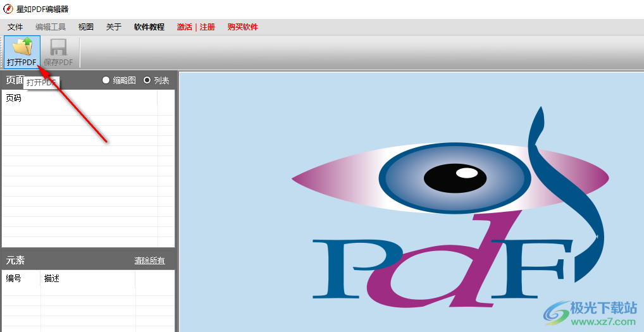The height and width of the screenshot is (332, 644).
Task: Click the 描述 column header
Action: tap(88, 279)
